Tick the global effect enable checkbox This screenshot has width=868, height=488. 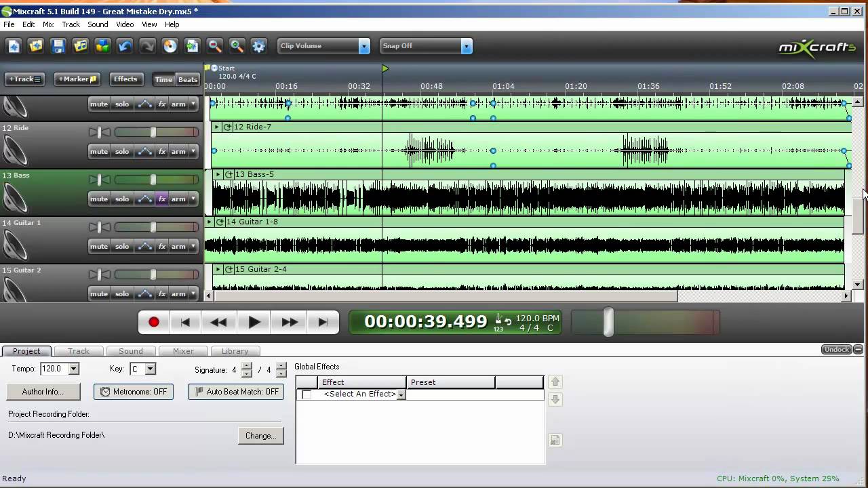307,394
